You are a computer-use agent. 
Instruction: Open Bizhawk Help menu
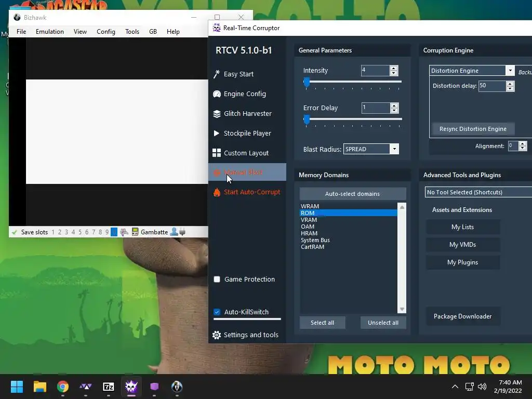(173, 32)
